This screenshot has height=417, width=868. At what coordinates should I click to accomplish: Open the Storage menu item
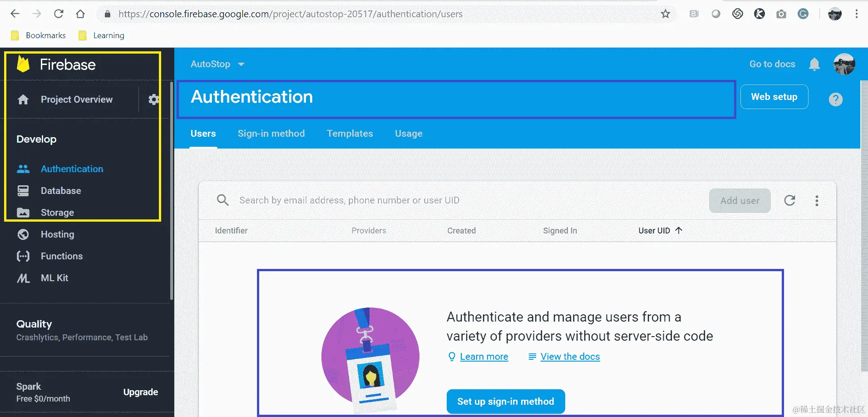(57, 213)
